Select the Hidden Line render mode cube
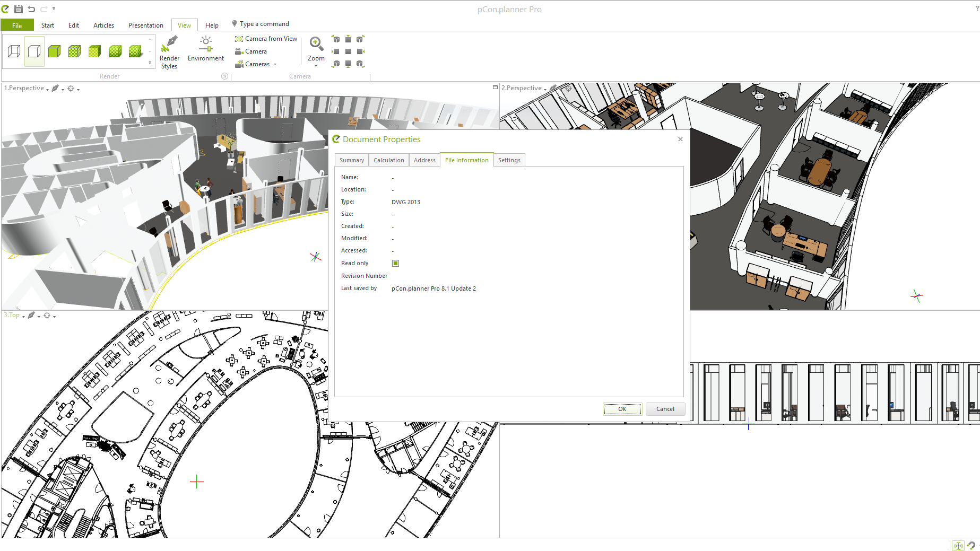980x551 pixels. (x=34, y=51)
